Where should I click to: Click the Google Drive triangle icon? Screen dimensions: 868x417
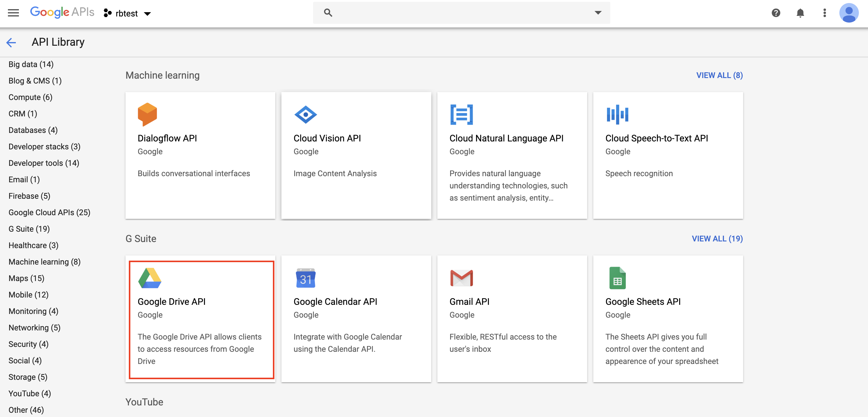(x=150, y=278)
